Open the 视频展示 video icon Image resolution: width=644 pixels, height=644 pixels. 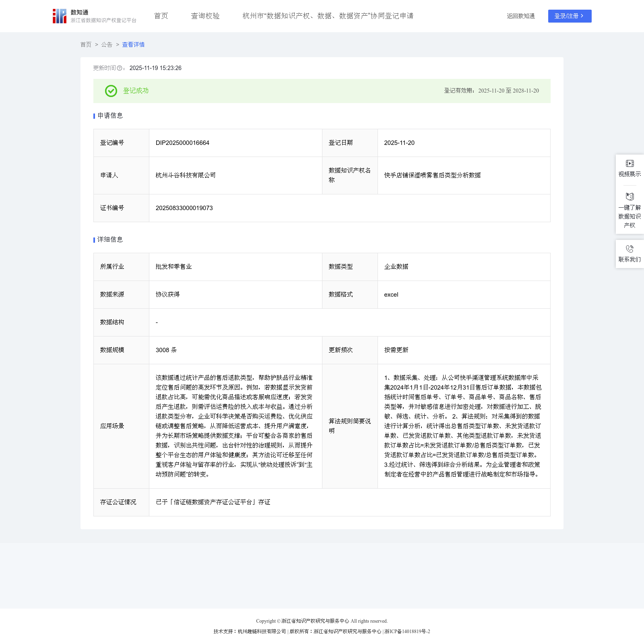pyautogui.click(x=630, y=163)
